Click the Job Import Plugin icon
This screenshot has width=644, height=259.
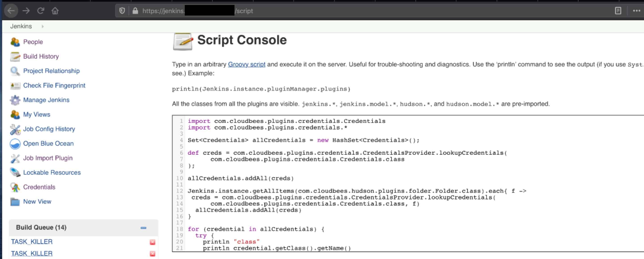[x=15, y=158]
